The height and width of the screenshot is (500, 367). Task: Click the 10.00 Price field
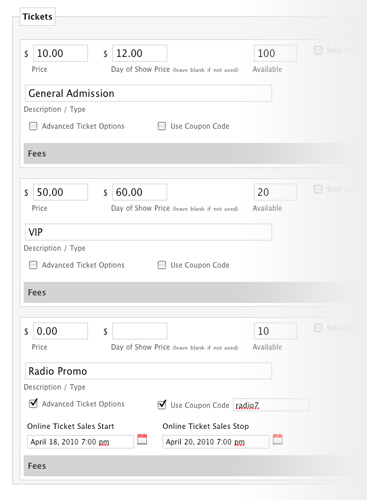[60, 53]
